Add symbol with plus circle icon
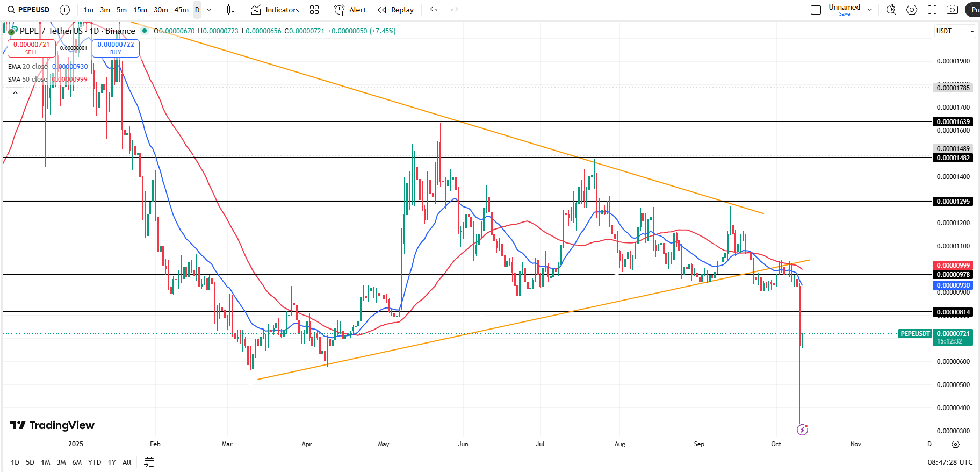The height and width of the screenshot is (472, 980). point(64,10)
